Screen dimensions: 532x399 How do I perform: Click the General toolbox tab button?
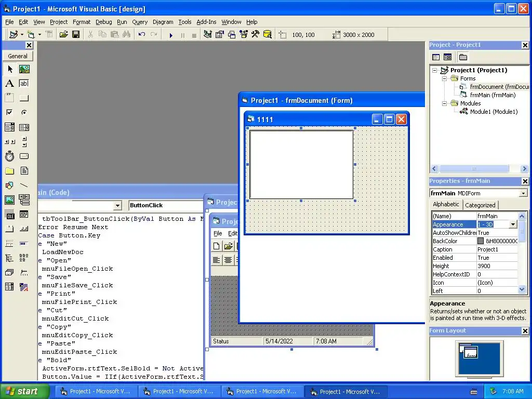tap(18, 56)
